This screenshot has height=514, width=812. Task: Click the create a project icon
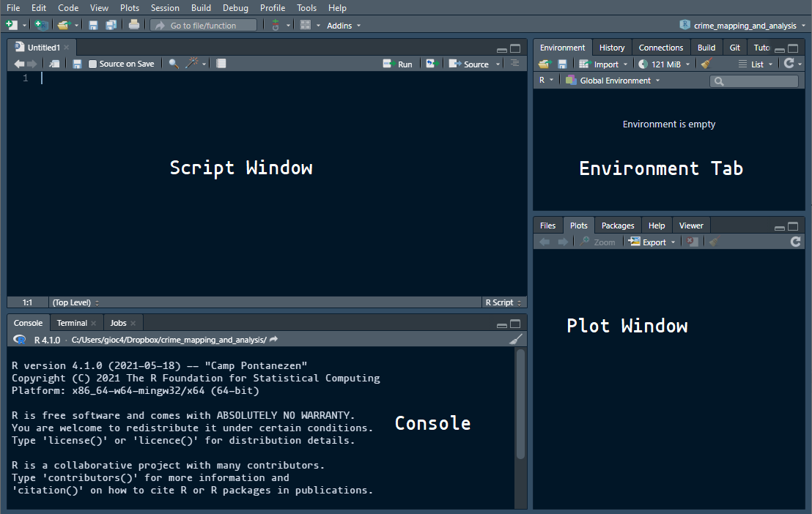[42, 25]
